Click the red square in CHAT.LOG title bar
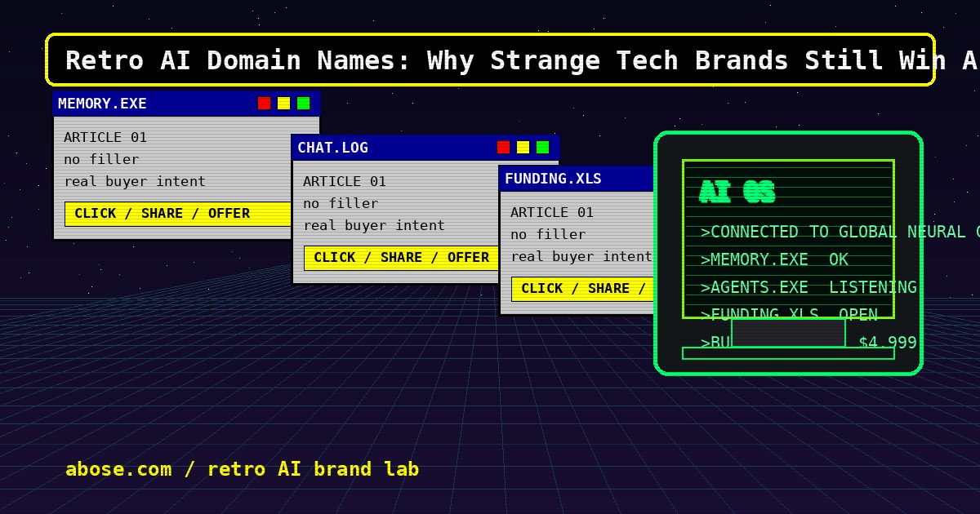Viewport: 980px width, 514px height. (x=503, y=147)
